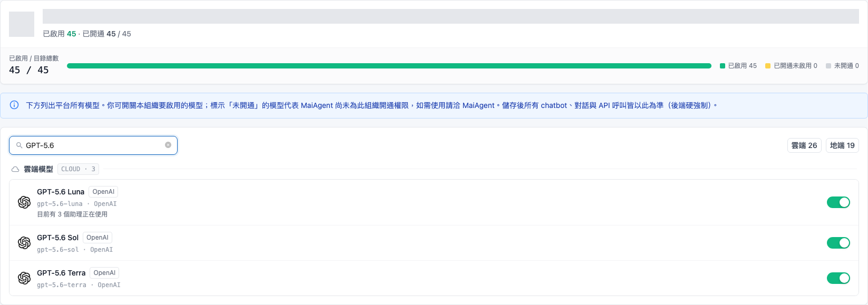Image resolution: width=868 pixels, height=305 pixels.
Task: Click the 已啟用 / 目錄總數 label
Action: tap(34, 58)
